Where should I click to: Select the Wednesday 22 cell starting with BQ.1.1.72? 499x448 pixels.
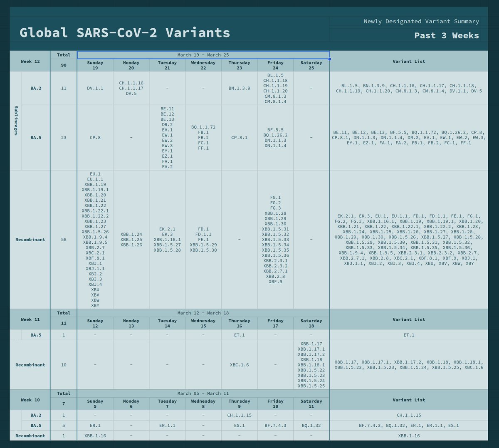tap(203, 137)
